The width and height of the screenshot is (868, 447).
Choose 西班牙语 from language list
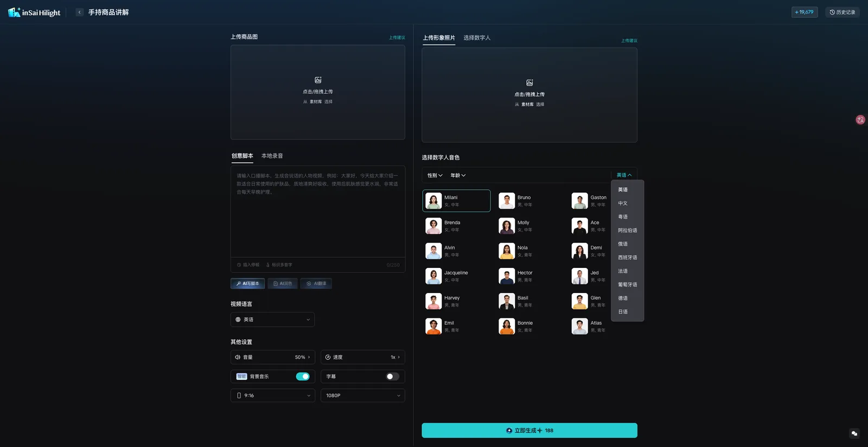click(627, 258)
